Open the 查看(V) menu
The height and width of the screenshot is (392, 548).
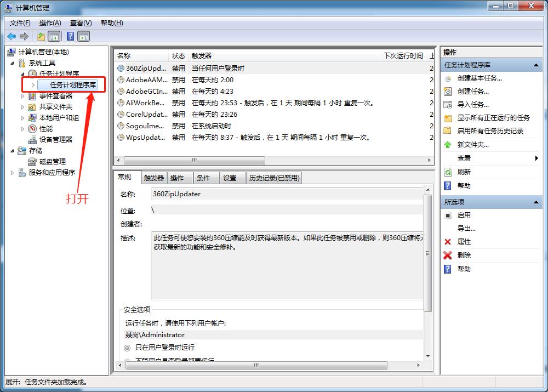point(81,23)
